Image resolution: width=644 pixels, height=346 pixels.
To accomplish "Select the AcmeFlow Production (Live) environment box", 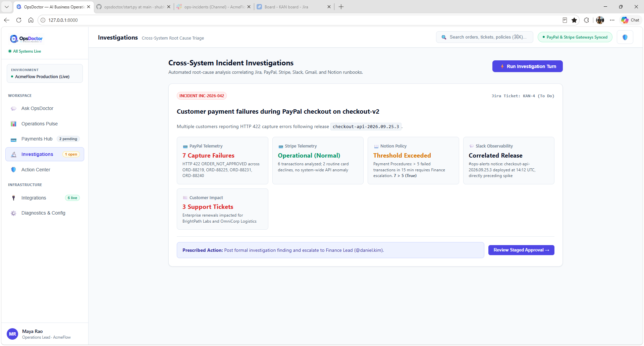I will click(x=45, y=73).
